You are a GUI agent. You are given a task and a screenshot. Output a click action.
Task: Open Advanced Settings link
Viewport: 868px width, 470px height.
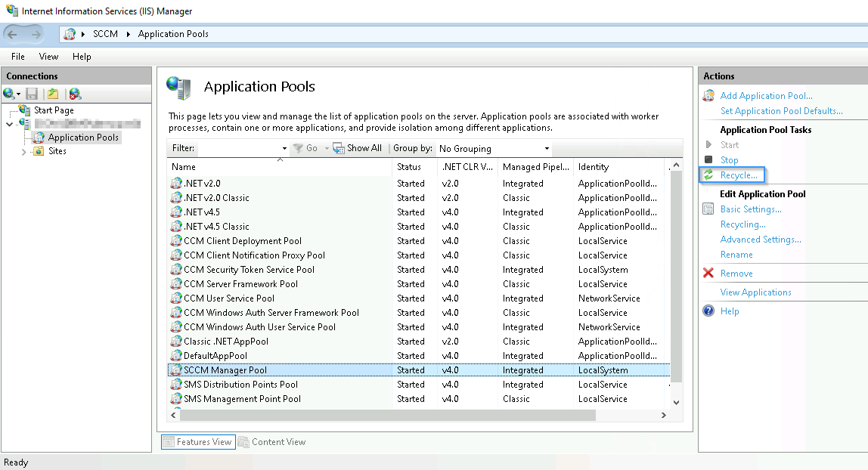click(x=761, y=240)
